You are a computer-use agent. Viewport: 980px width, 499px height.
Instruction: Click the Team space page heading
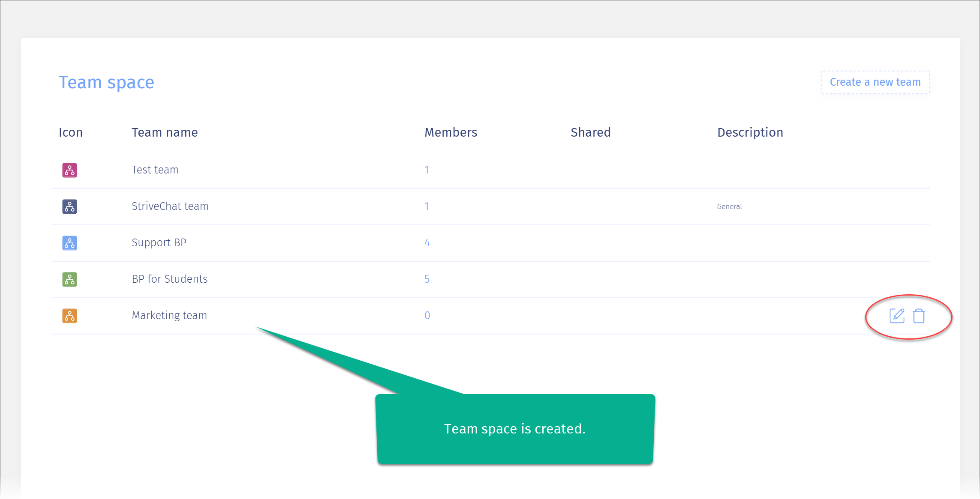pos(106,82)
